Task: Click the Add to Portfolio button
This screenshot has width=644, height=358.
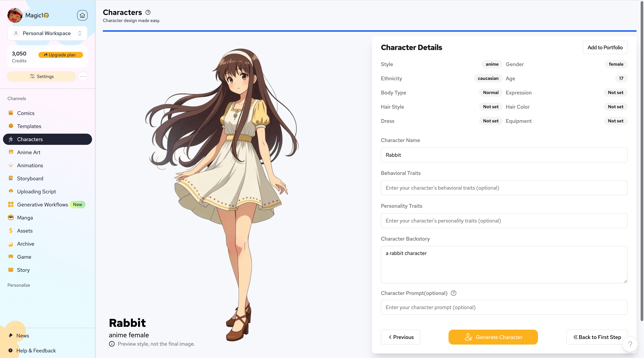Action: coord(605,47)
